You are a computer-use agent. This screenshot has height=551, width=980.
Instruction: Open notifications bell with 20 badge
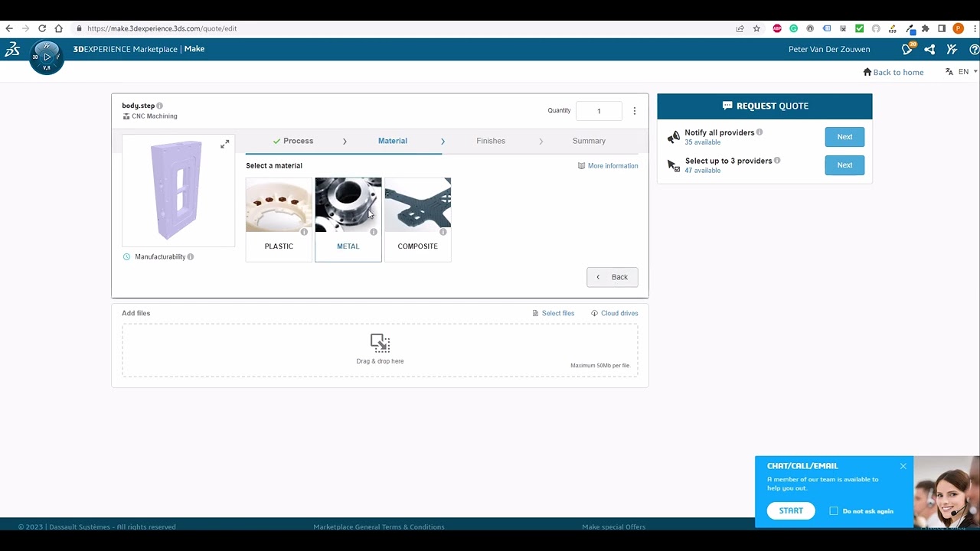(x=908, y=49)
